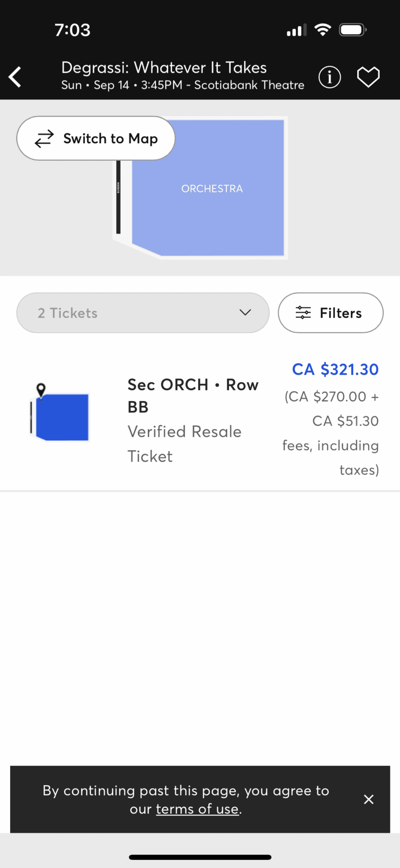Open the terms of use link
The height and width of the screenshot is (868, 400).
click(x=197, y=809)
